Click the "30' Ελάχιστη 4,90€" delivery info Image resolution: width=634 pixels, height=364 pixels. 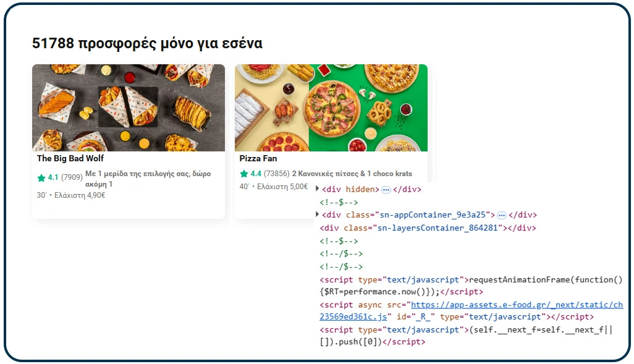70,195
